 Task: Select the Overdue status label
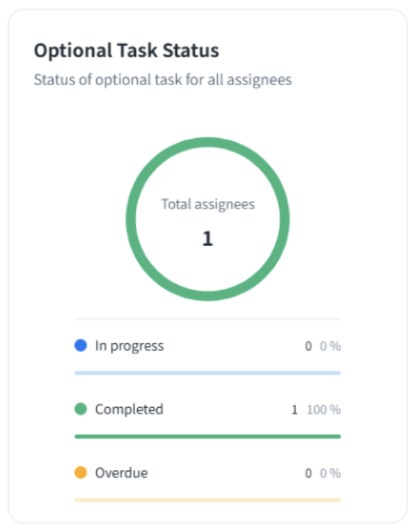click(x=121, y=472)
